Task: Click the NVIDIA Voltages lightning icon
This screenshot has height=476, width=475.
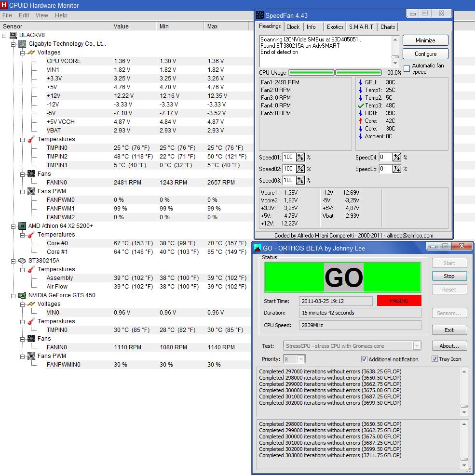Action: click(x=31, y=304)
